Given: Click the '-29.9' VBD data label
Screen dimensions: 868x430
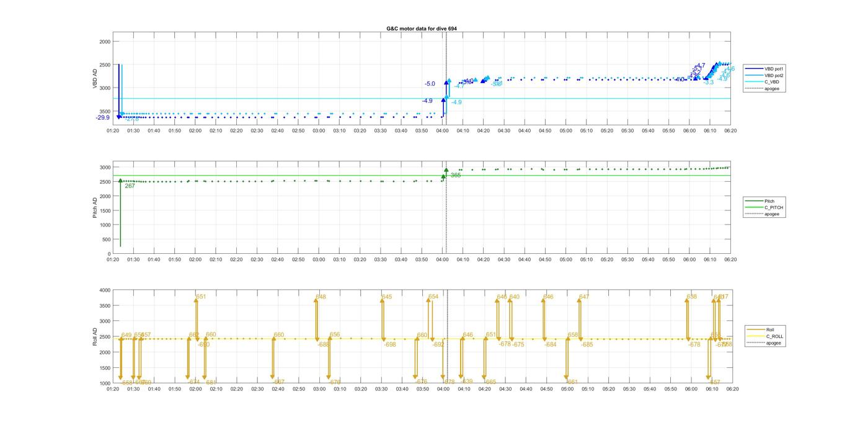Looking at the screenshot, I should (102, 118).
